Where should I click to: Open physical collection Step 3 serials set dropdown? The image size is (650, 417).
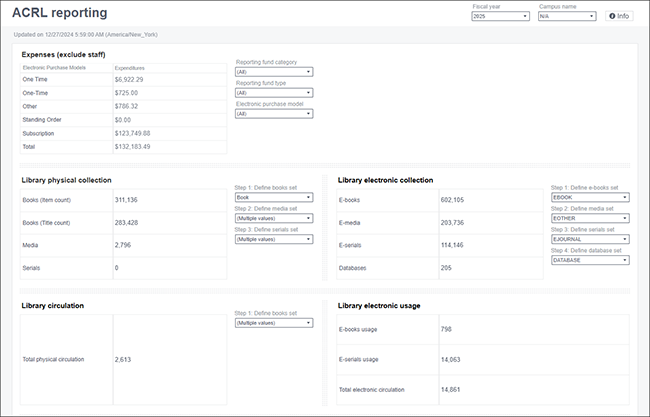[x=274, y=239]
